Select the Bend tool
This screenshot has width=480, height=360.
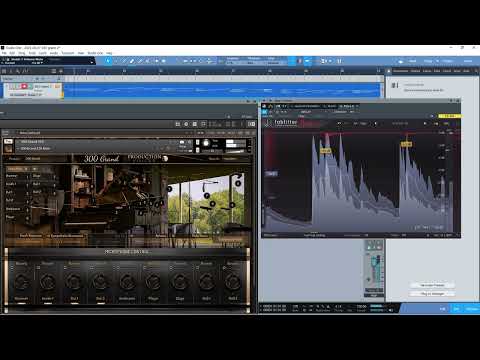[156, 61]
